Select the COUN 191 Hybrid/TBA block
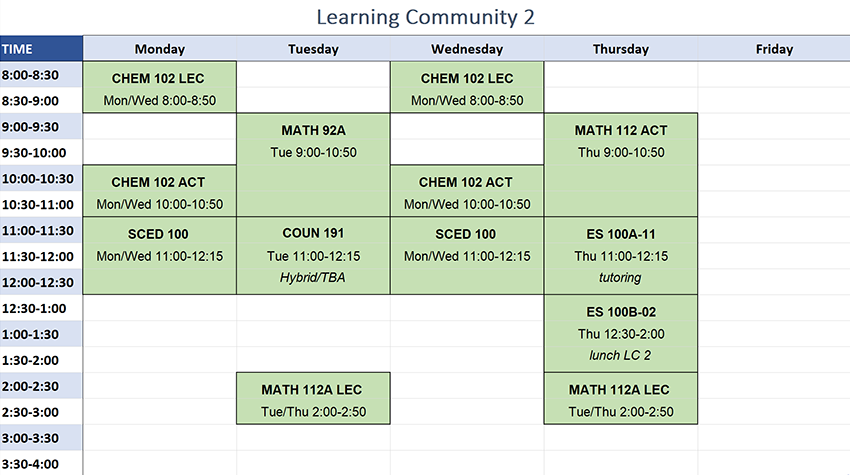 [313, 256]
